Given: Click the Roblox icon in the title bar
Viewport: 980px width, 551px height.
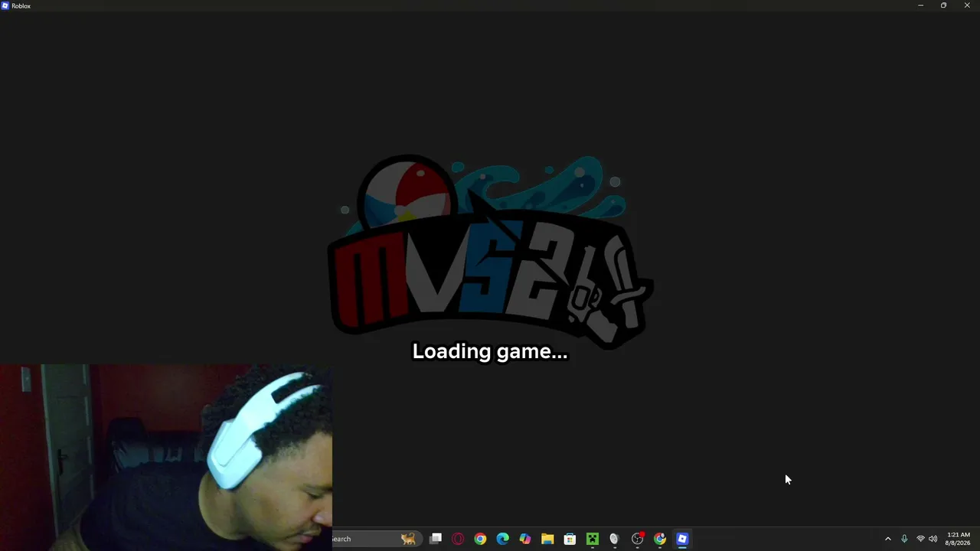Looking at the screenshot, I should [x=5, y=5].
